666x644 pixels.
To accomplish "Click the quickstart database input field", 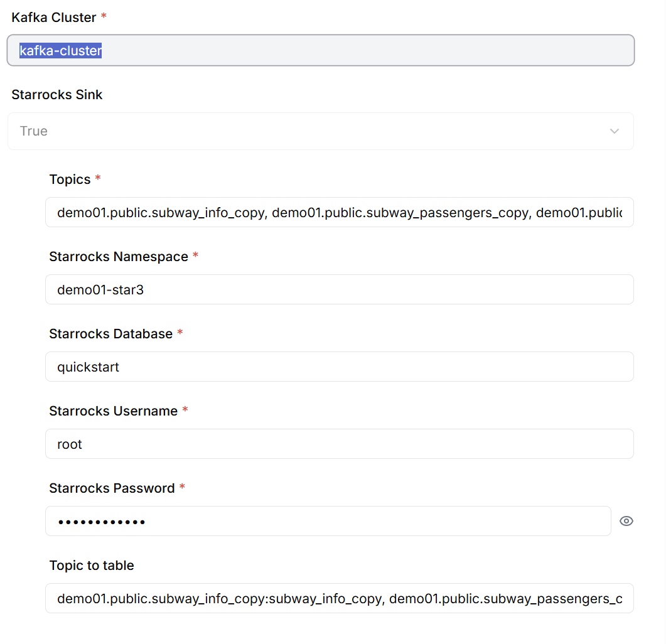I will click(339, 367).
